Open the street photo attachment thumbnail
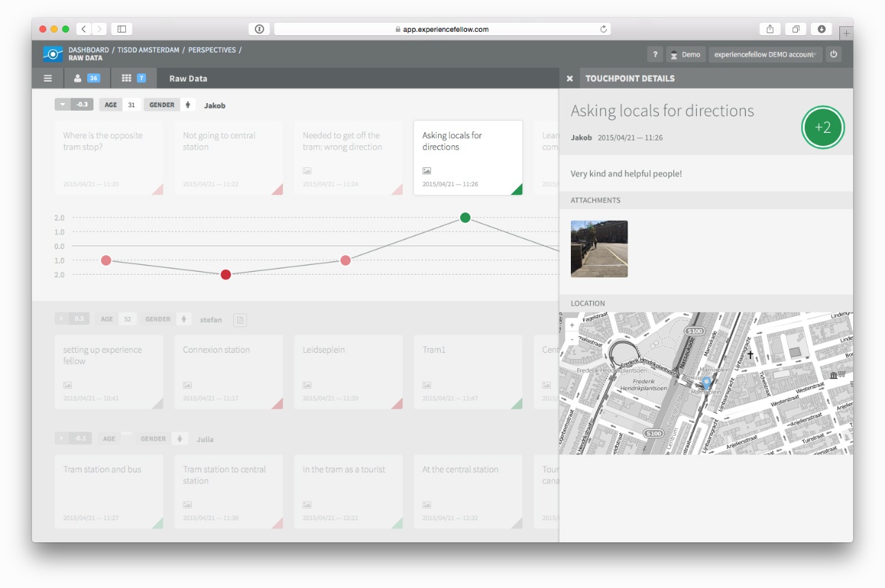Screen dimensions: 885x588 tap(599, 249)
